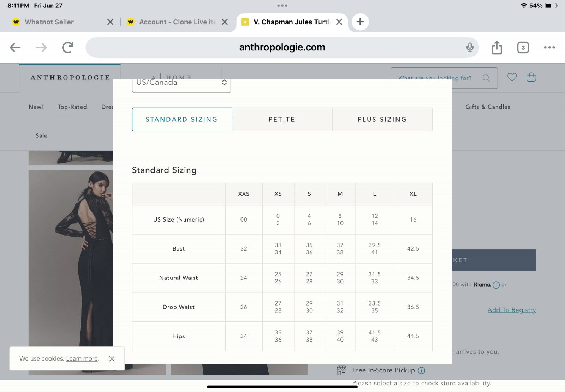Click the Hips row label
The image size is (565, 392).
[x=179, y=336]
